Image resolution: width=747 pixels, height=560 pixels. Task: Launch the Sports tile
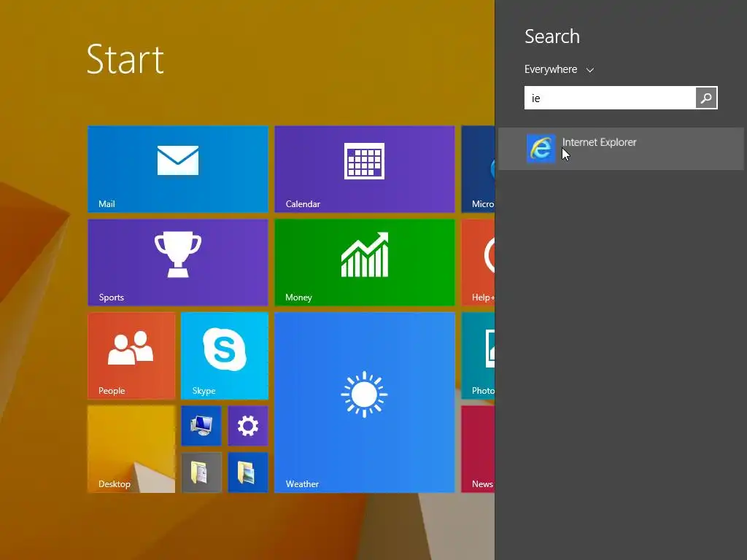(x=178, y=262)
